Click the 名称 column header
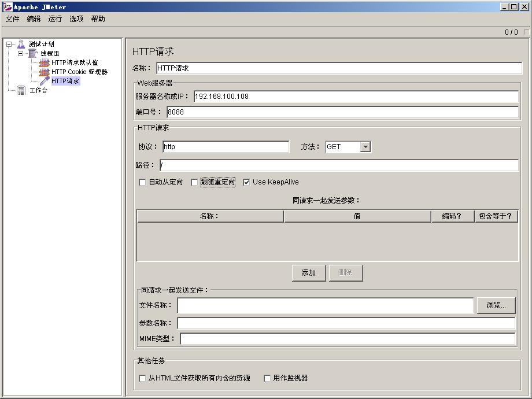 (210, 216)
